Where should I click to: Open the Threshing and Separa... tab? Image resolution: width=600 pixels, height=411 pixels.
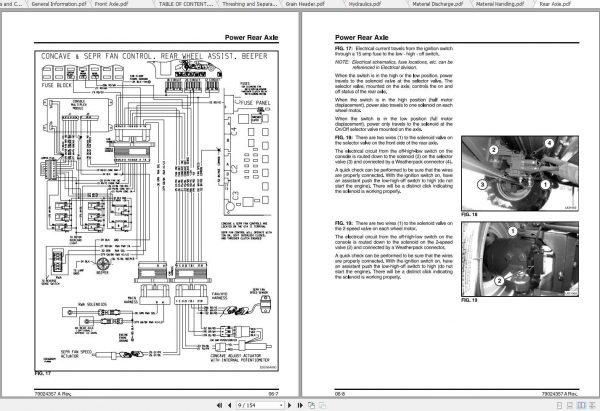pos(249,4)
